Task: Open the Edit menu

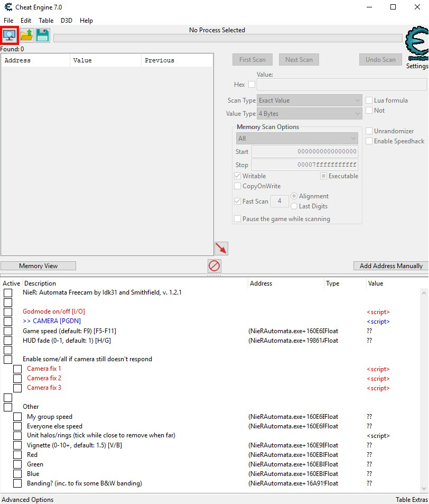Action: [26, 21]
